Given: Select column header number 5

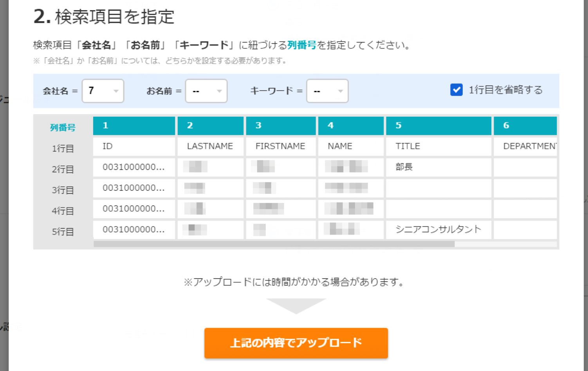Looking at the screenshot, I should click(438, 126).
